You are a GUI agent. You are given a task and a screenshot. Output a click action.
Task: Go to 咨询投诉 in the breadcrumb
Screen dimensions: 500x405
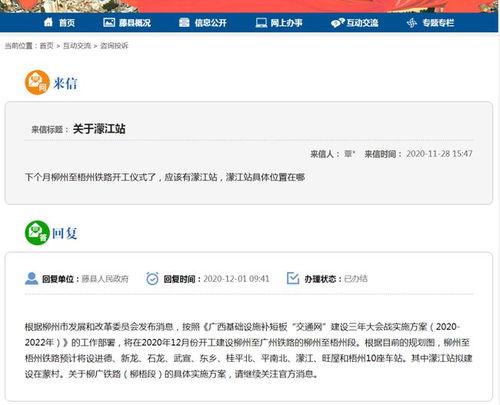click(x=114, y=46)
